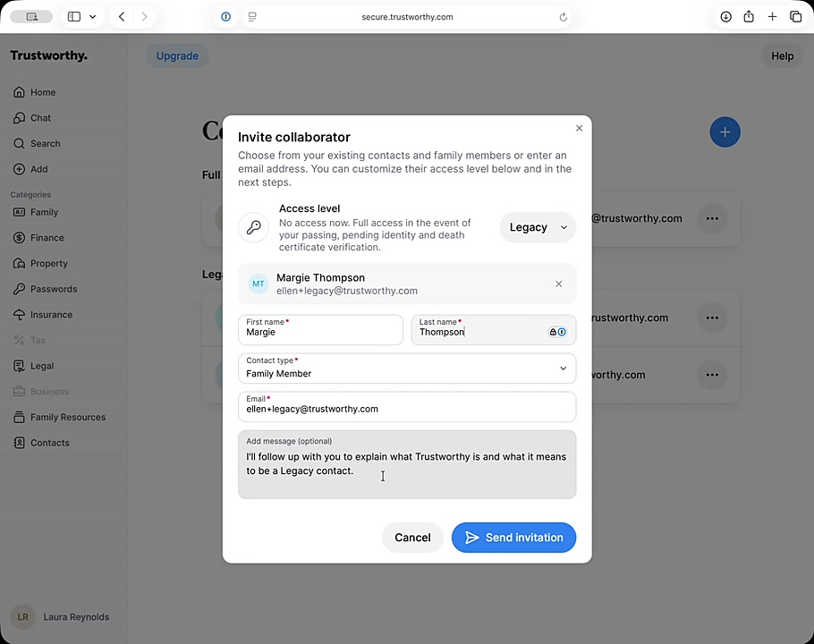814x644 pixels.
Task: Close the Invite collaborator dialog
Action: coord(580,128)
